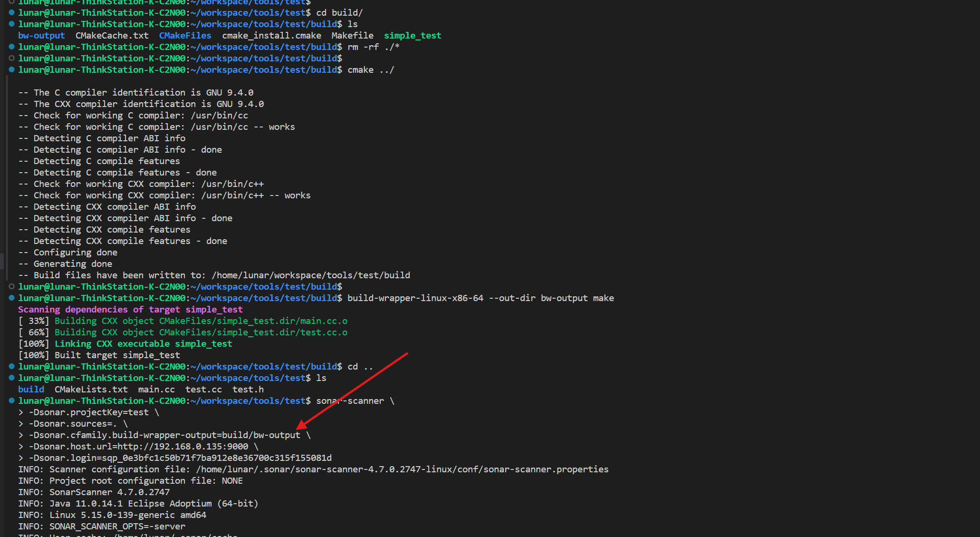This screenshot has width=980, height=537.
Task: Click command decoration beside 'cd build/' command
Action: click(x=11, y=13)
